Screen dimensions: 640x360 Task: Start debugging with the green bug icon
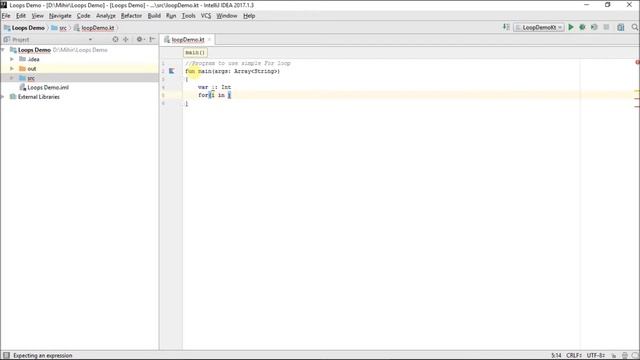[582, 27]
